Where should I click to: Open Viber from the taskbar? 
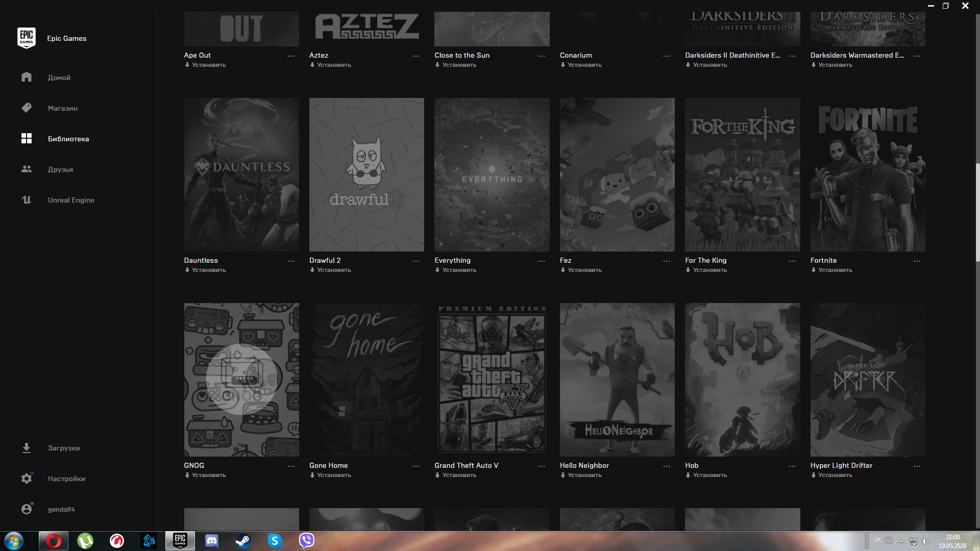tap(306, 541)
